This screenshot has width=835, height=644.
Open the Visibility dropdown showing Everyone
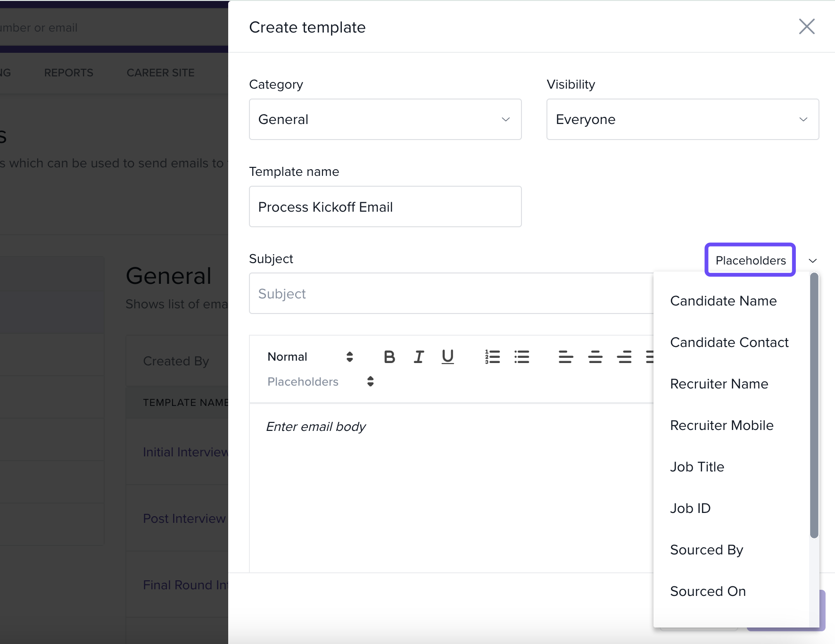coord(682,119)
